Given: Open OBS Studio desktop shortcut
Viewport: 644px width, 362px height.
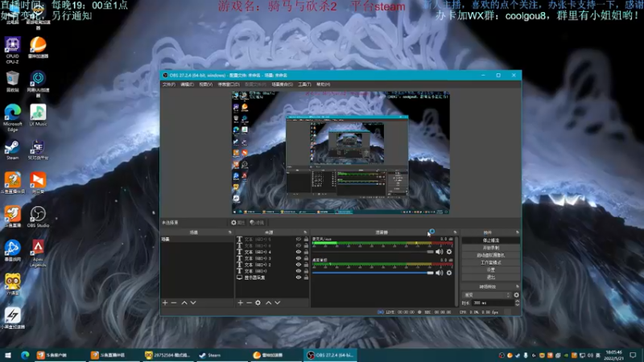Looking at the screenshot, I should pyautogui.click(x=38, y=216).
